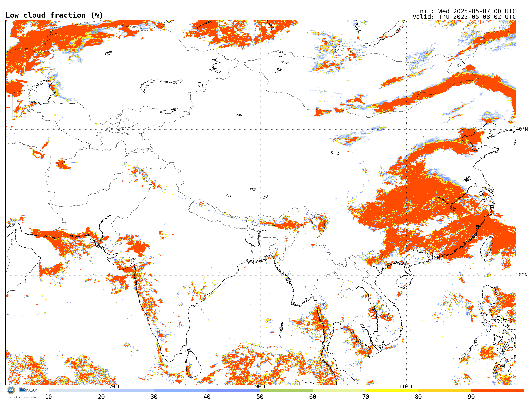This screenshot has height=400, width=532.
Task: Click the colorbar tick label 30
Action: [154, 397]
